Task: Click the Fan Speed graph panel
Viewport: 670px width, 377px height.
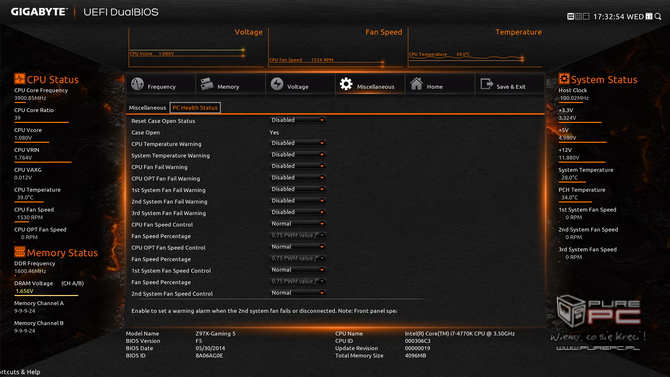Action: 335,47
